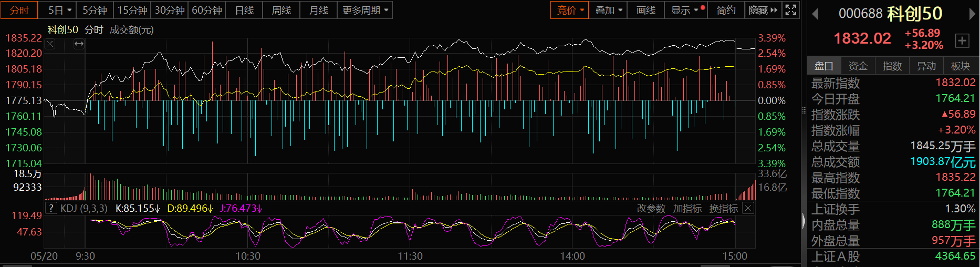
Task: Click the +3.20% change in header
Action: pos(924,45)
